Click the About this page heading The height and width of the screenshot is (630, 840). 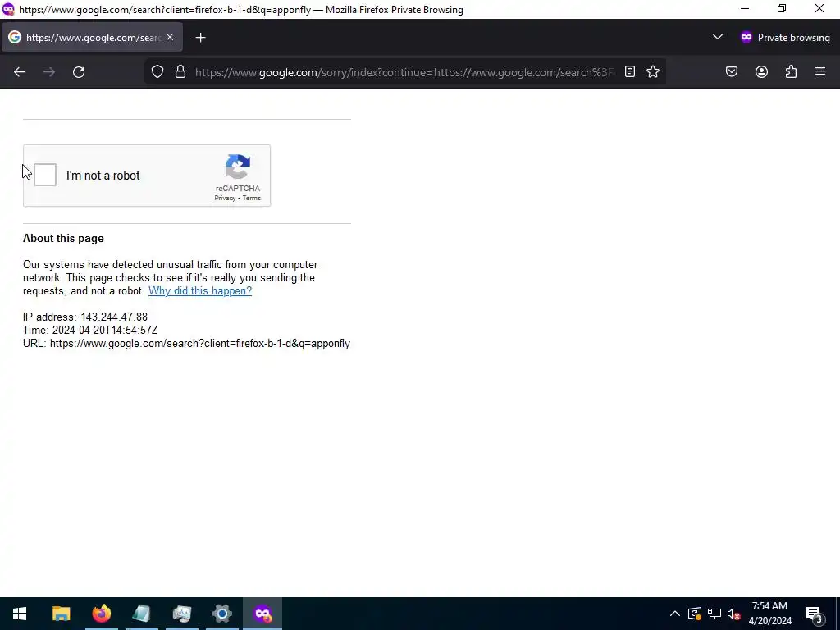pyautogui.click(x=63, y=239)
